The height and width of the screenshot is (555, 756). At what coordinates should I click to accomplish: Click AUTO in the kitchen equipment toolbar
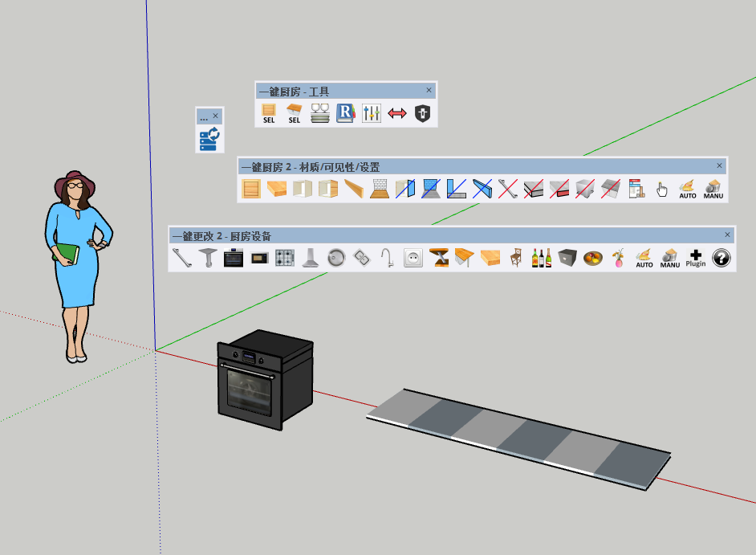pos(644,258)
